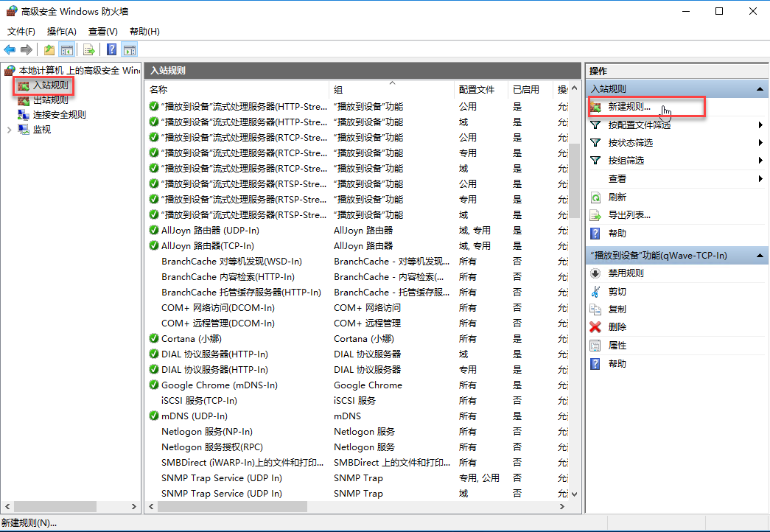Sort by the 名称 column header
Screen dimensions: 770x532
tap(238, 89)
